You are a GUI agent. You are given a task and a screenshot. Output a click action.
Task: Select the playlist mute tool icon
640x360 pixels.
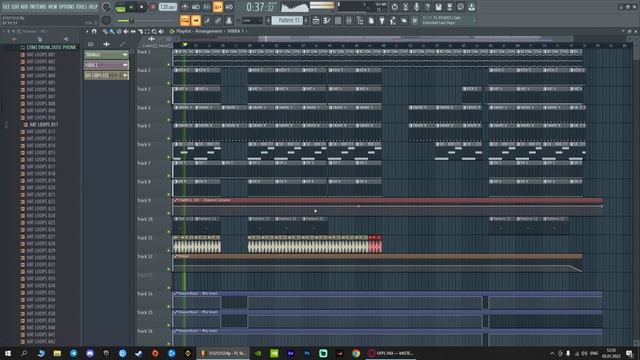tap(126, 31)
